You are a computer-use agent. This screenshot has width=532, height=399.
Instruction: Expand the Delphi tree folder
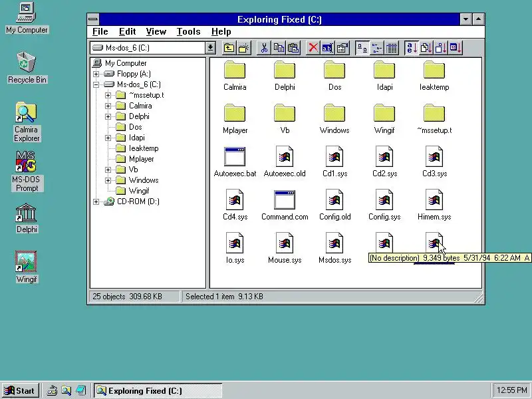pos(108,116)
